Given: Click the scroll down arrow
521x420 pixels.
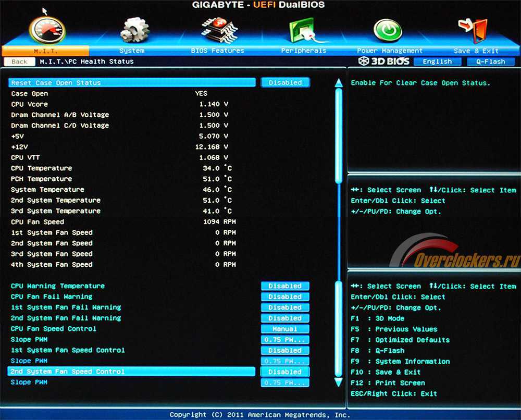Looking at the screenshot, I should (339, 382).
